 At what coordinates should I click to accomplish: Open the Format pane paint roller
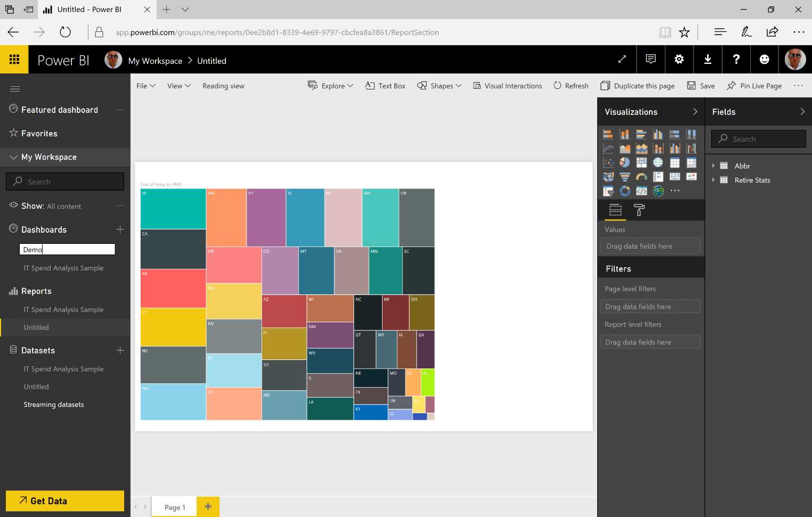[639, 210]
